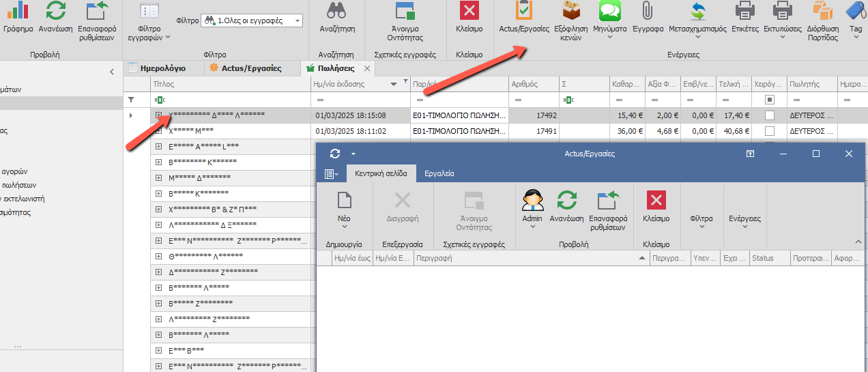Toggle Χειρόγραφο checkbox in row 17492

click(770, 115)
